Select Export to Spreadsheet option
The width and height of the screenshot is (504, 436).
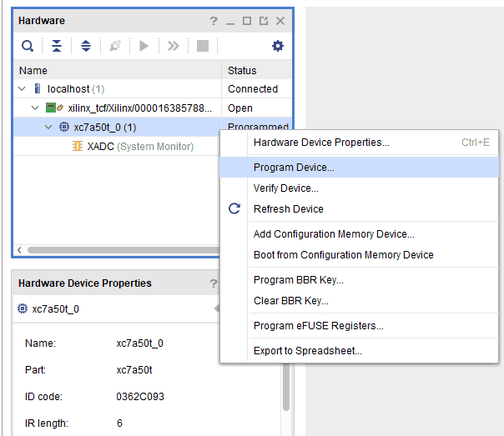point(307,351)
